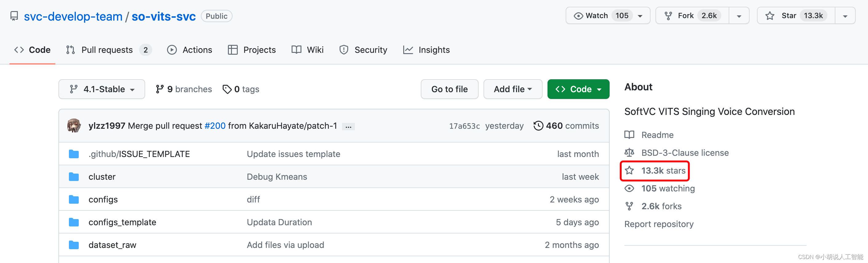
Task: Open the 4.1-Stable branch dropdown
Action: click(x=102, y=89)
